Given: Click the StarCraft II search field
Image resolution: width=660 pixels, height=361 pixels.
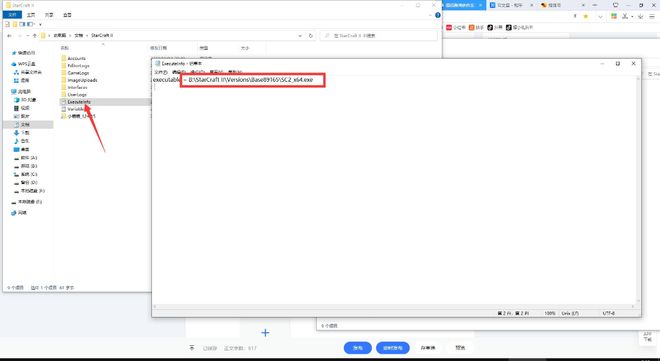Looking at the screenshot, I should pos(378,36).
